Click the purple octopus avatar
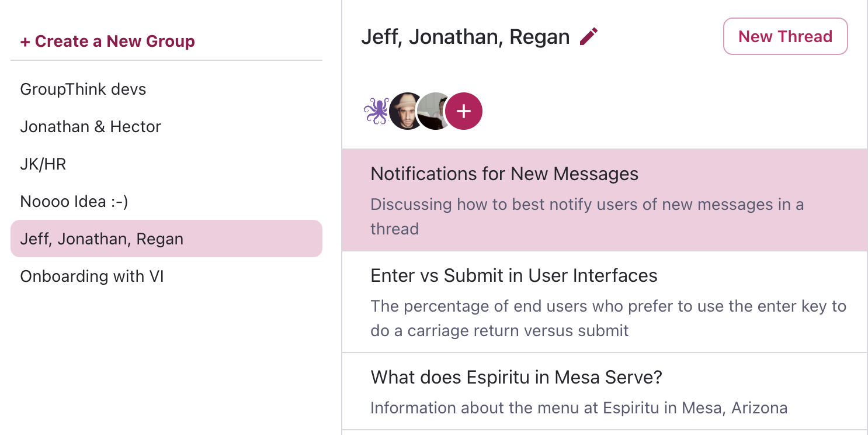868x435 pixels. click(376, 111)
